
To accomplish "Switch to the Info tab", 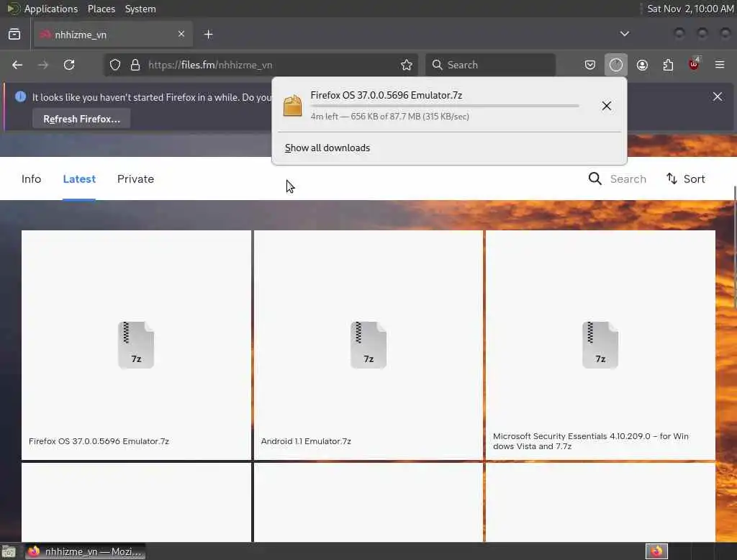I will (31, 179).
